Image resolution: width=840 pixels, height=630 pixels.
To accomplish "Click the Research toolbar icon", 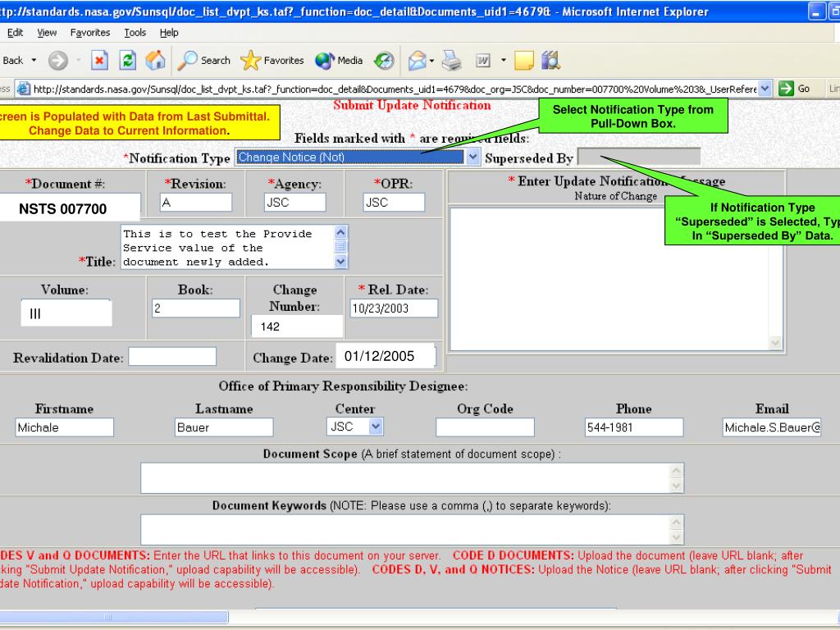I will coord(550,61).
